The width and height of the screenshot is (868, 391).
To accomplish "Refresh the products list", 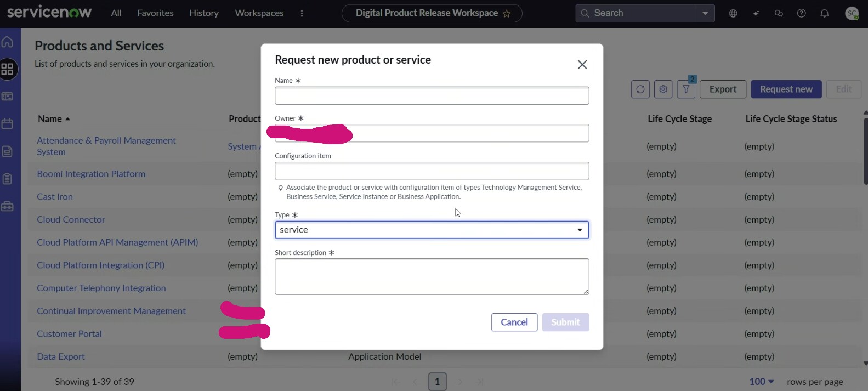I will tap(640, 89).
